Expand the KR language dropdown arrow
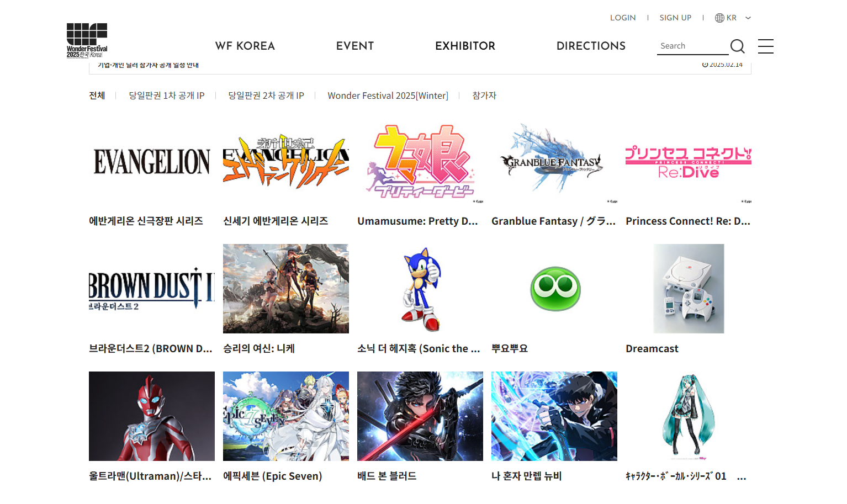This screenshot has height=504, width=847. pos(748,18)
